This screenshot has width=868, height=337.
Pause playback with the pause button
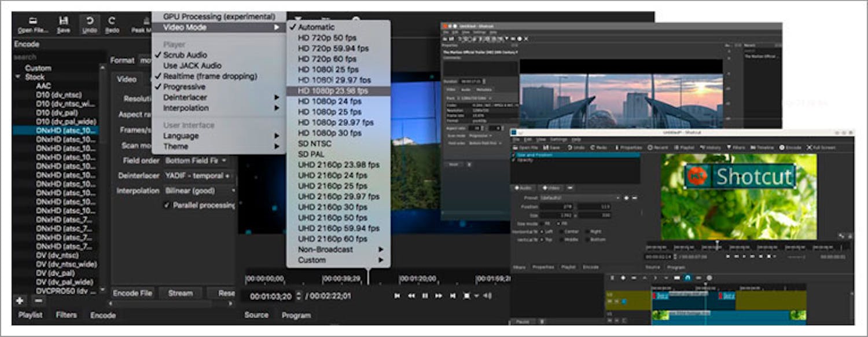click(x=425, y=296)
